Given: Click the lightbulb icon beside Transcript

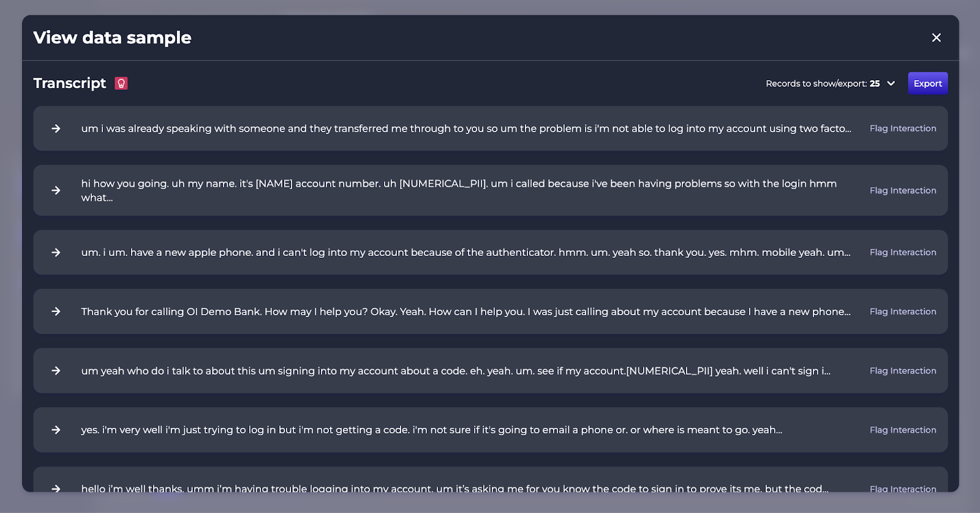Looking at the screenshot, I should (x=121, y=83).
